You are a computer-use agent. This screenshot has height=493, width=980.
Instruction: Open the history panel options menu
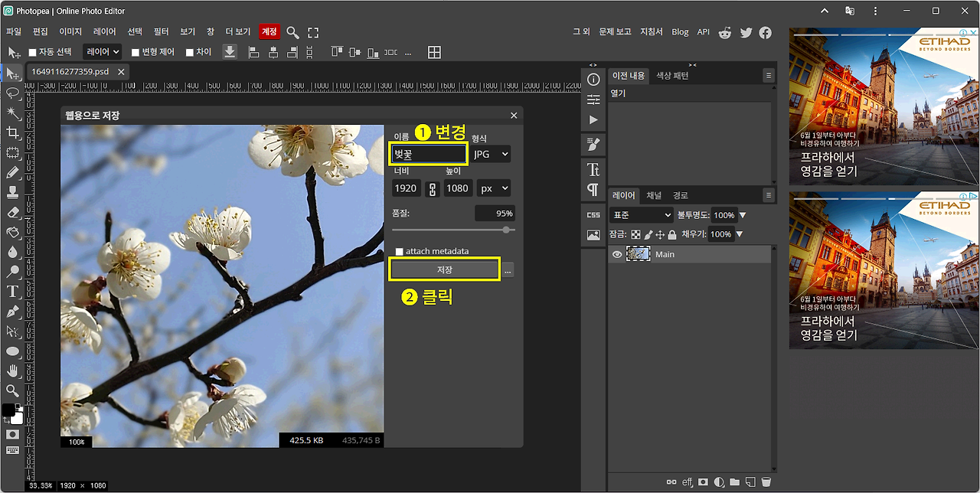(x=768, y=76)
